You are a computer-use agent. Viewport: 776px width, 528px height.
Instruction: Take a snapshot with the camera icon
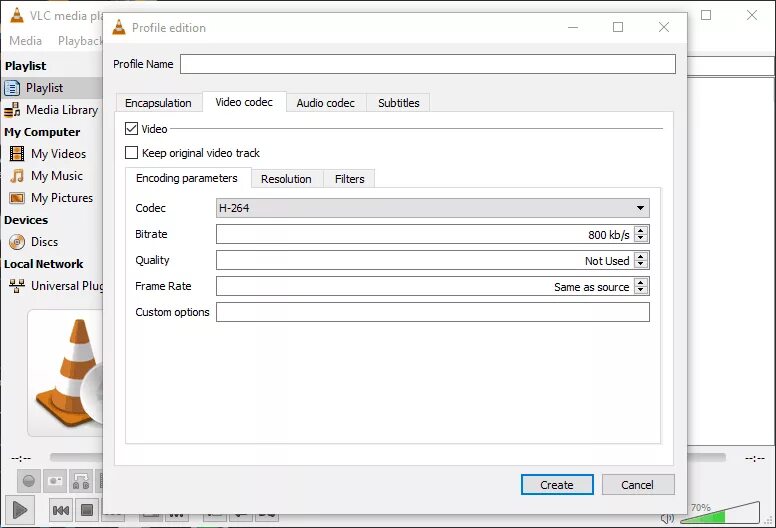tap(55, 480)
